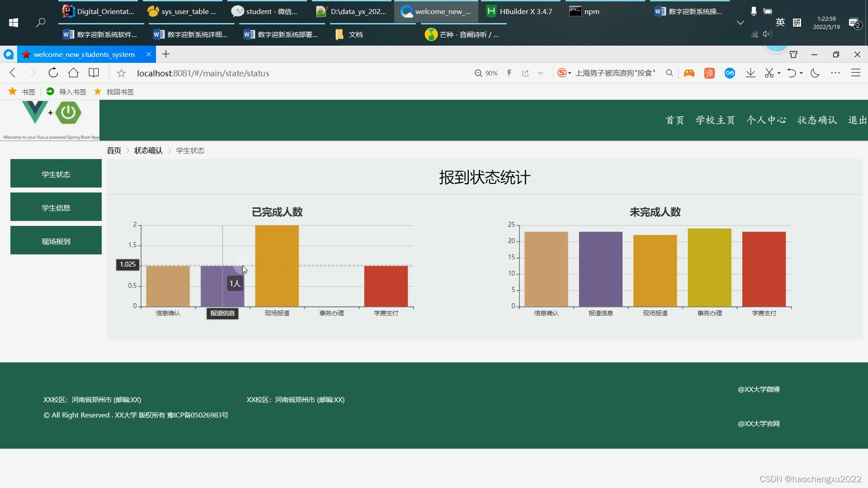
Task: Go to 首页 in top navigation
Action: [x=675, y=120]
